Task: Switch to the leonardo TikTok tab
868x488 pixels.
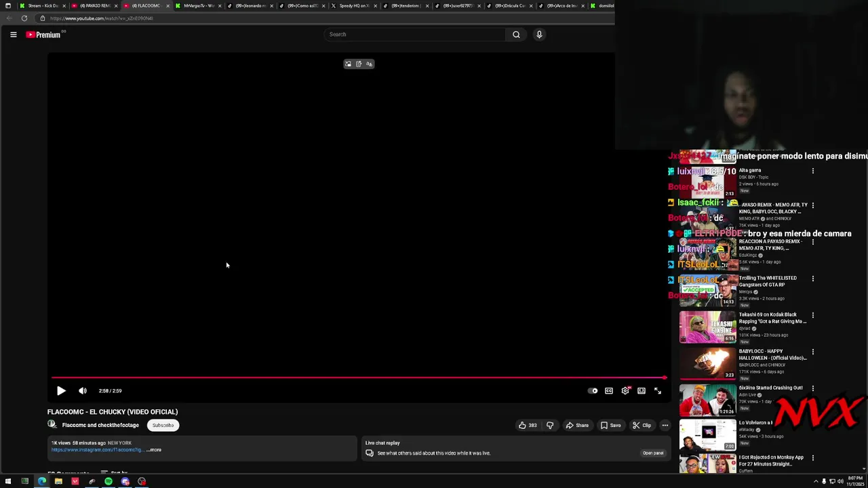Action: pos(250,5)
